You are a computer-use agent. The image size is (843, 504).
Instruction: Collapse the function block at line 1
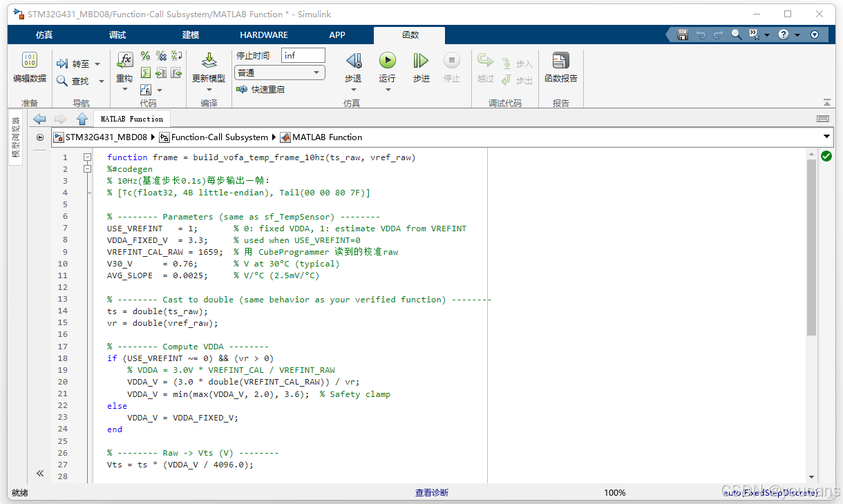pyautogui.click(x=88, y=157)
